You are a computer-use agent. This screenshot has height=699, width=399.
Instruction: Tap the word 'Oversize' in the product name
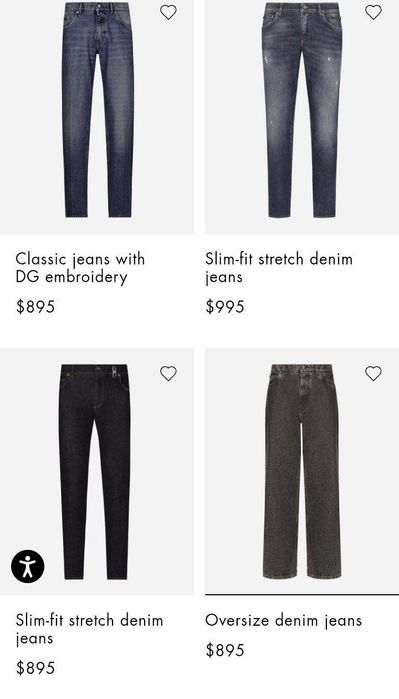pyautogui.click(x=237, y=620)
